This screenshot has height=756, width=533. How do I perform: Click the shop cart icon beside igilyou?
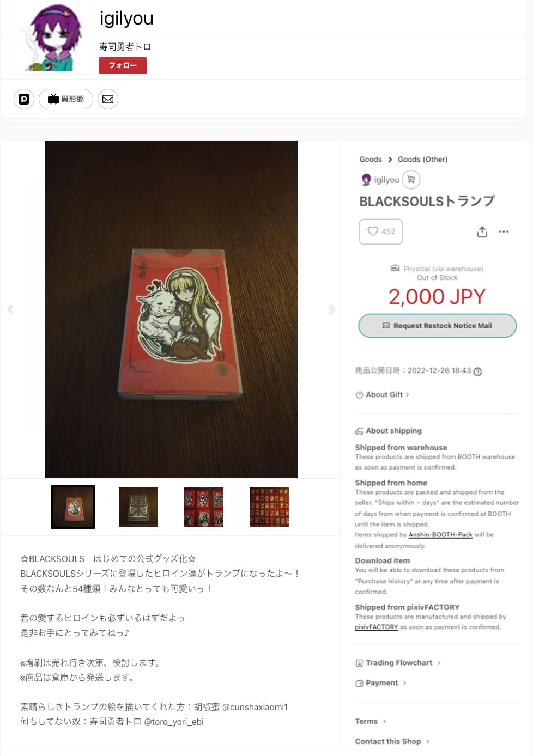click(x=411, y=180)
